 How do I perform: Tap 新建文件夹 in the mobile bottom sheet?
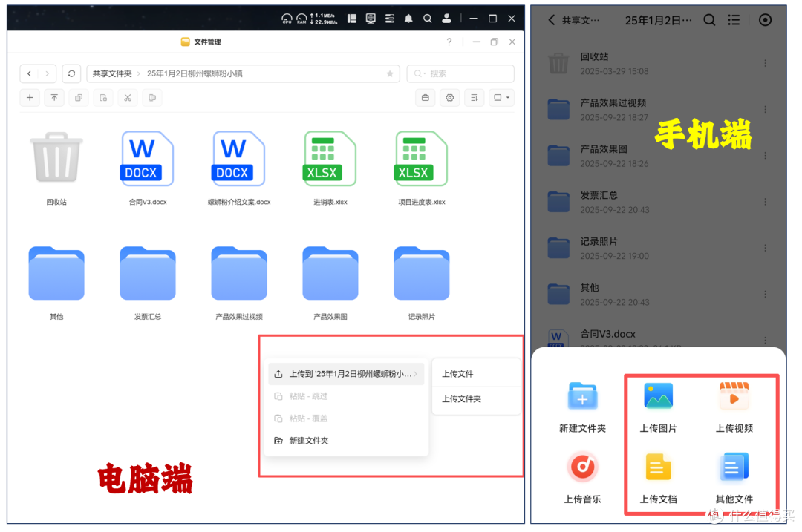[x=583, y=407]
